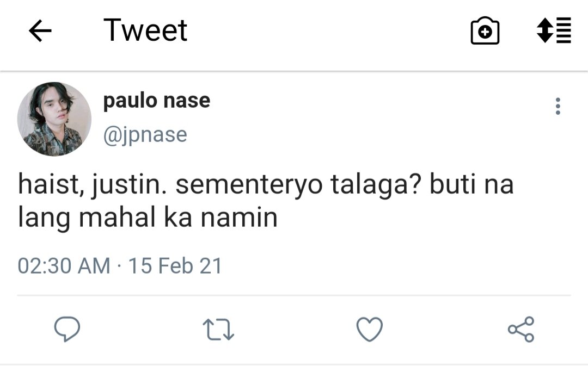Tap 'haist, justin.' at tweet start

pyautogui.click(x=92, y=185)
